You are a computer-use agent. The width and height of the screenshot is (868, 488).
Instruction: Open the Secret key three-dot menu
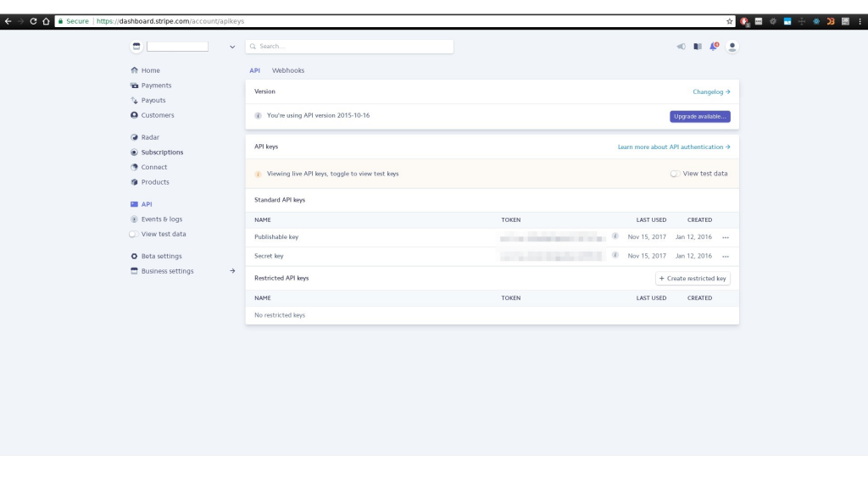tap(726, 257)
